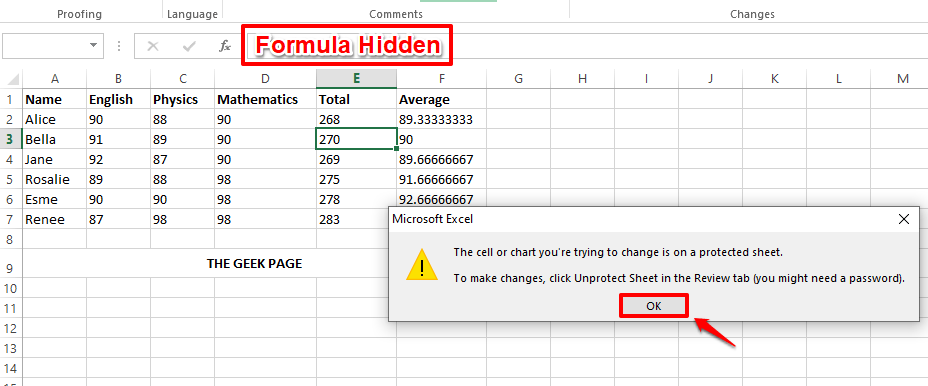Click THE GEEK PAGE merged cell
The height and width of the screenshot is (386, 928).
click(254, 263)
